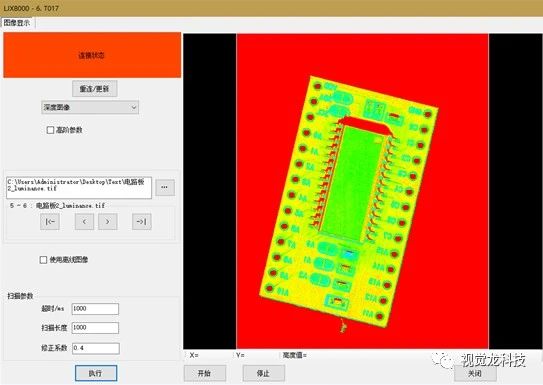Click the 执行 button

(96, 373)
